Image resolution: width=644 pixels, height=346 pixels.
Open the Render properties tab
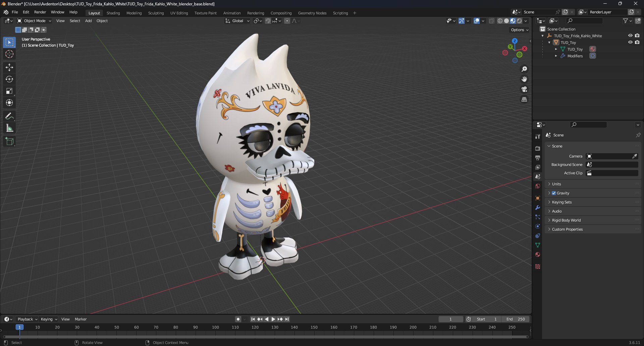coord(538,148)
